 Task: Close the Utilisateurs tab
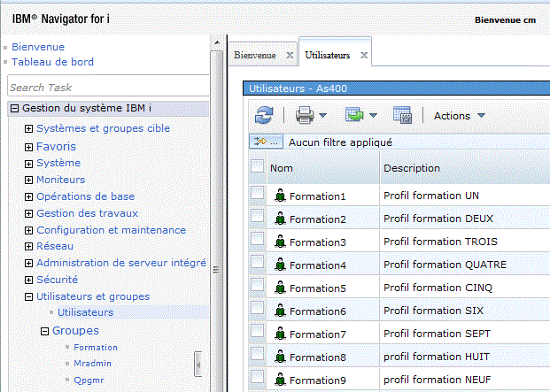pyautogui.click(x=364, y=55)
